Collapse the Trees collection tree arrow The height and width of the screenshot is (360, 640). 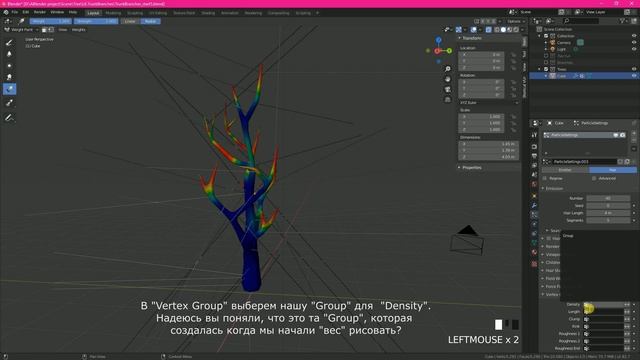pyautogui.click(x=540, y=69)
